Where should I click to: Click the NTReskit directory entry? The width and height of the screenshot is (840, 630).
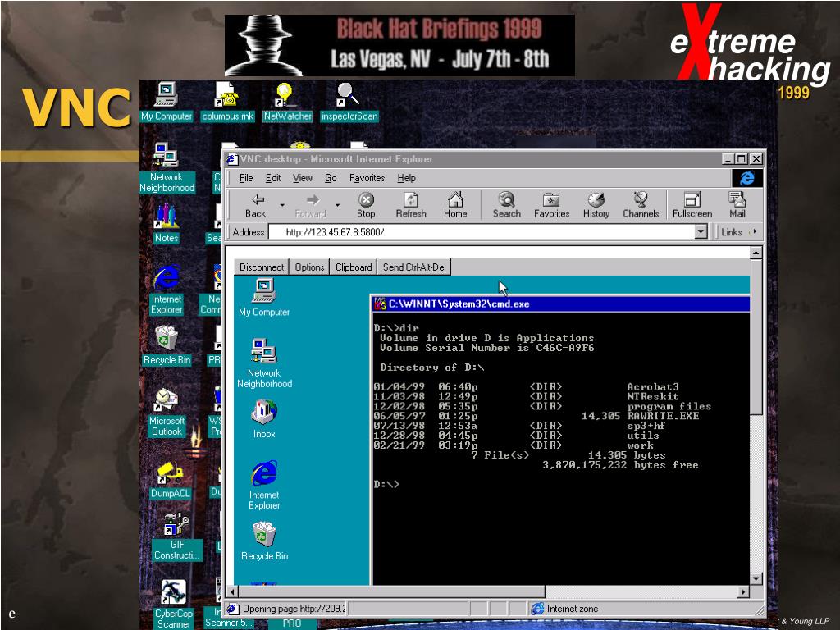(x=653, y=396)
